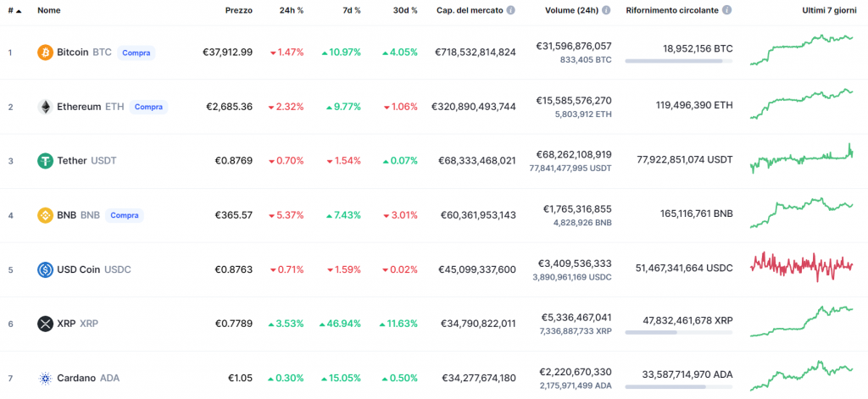The height and width of the screenshot is (399, 868).
Task: Open BNB 7-day sparkline chart
Action: point(802,213)
